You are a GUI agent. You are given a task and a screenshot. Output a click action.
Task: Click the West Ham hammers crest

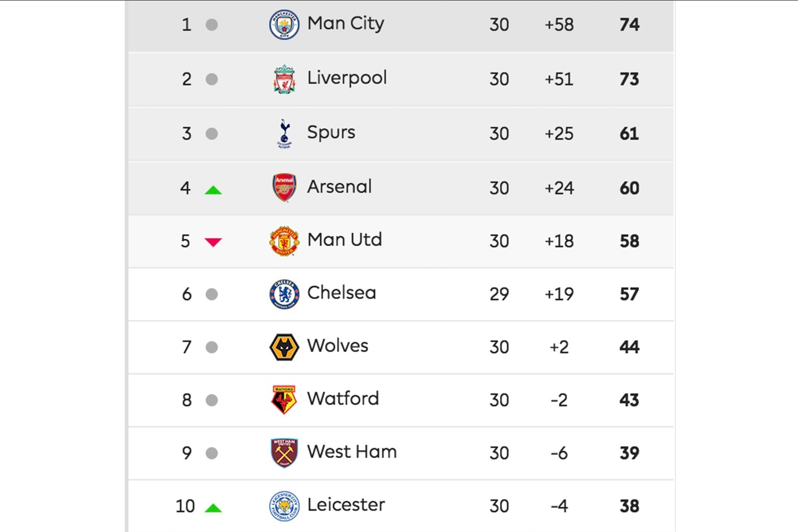(x=284, y=453)
